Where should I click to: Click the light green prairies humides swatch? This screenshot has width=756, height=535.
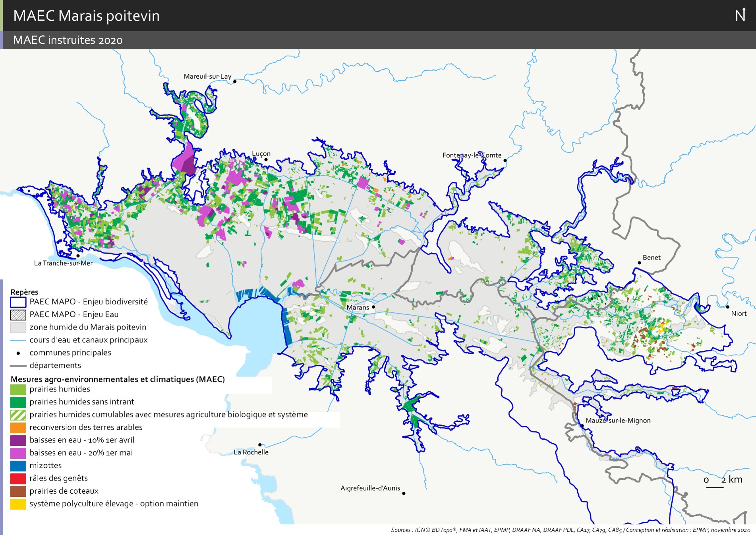pos(18,390)
